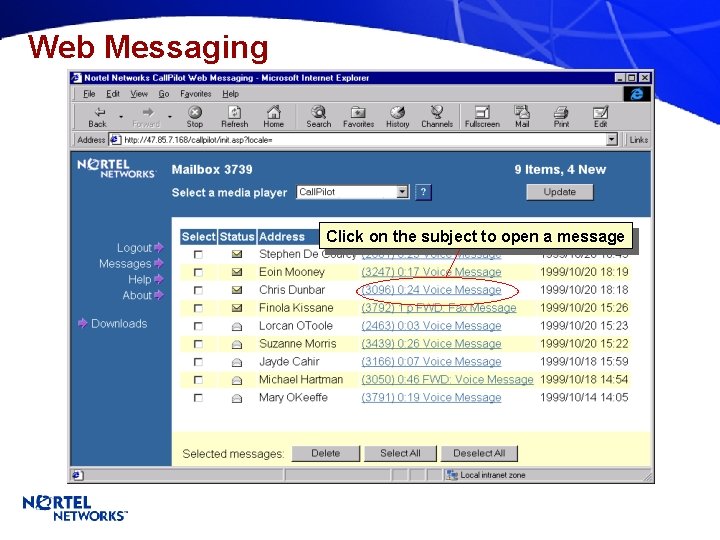Screen dimensions: 720x540
Task: Click the page icon in Address bar
Action: 115,140
